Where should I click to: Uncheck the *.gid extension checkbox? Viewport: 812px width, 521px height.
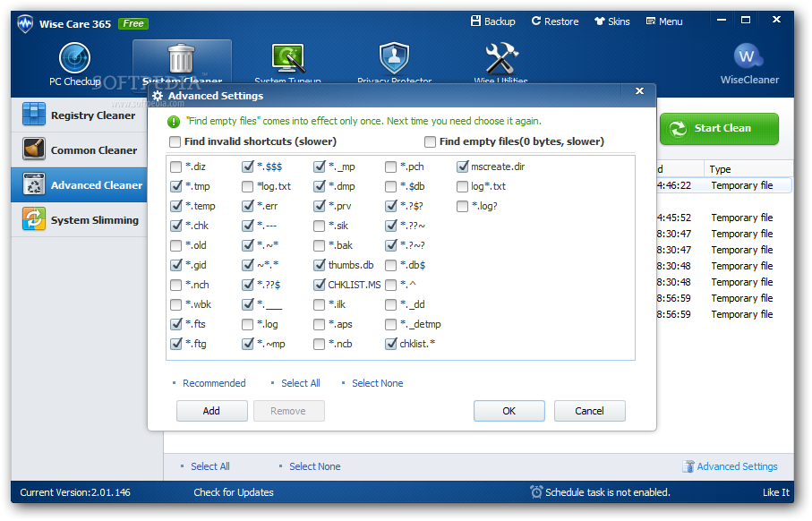tap(176, 265)
